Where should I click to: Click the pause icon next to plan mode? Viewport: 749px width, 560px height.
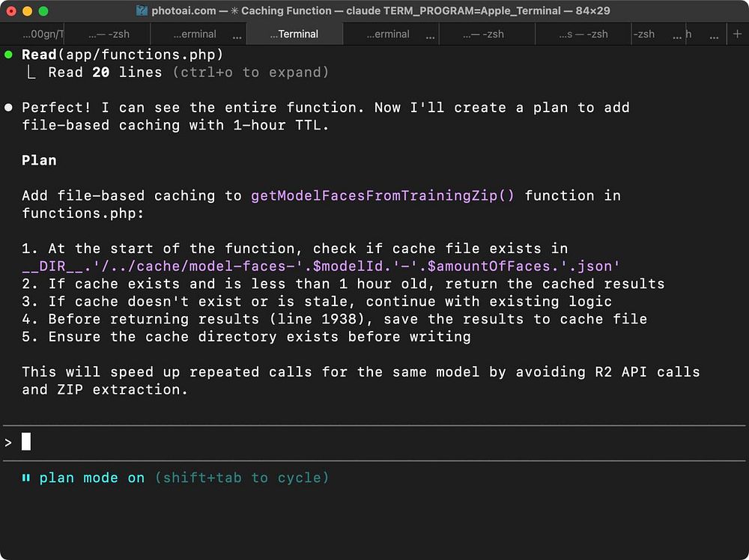click(26, 478)
